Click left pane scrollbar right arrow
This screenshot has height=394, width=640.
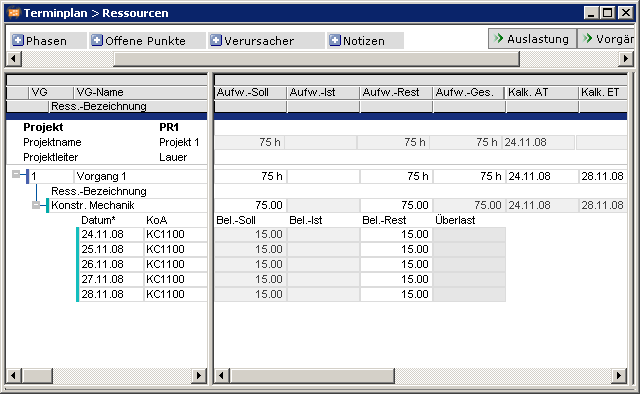tap(199, 375)
